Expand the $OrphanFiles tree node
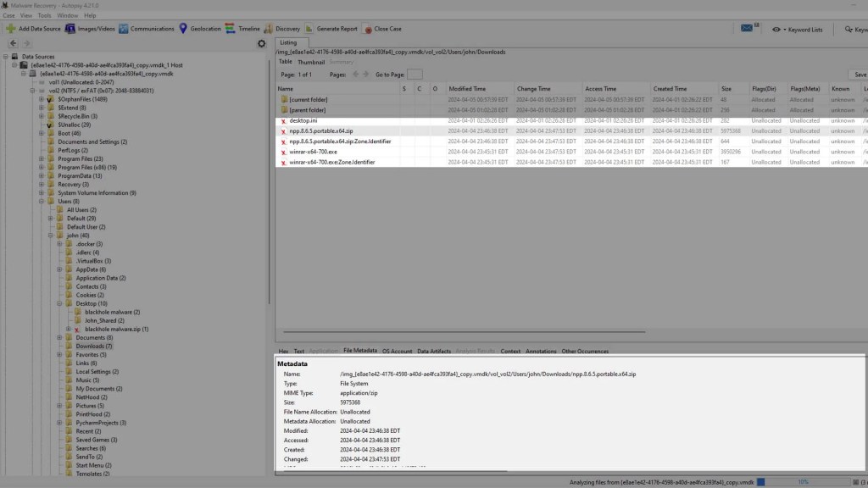Viewport: 868px width, 488px height. pyautogui.click(x=42, y=99)
